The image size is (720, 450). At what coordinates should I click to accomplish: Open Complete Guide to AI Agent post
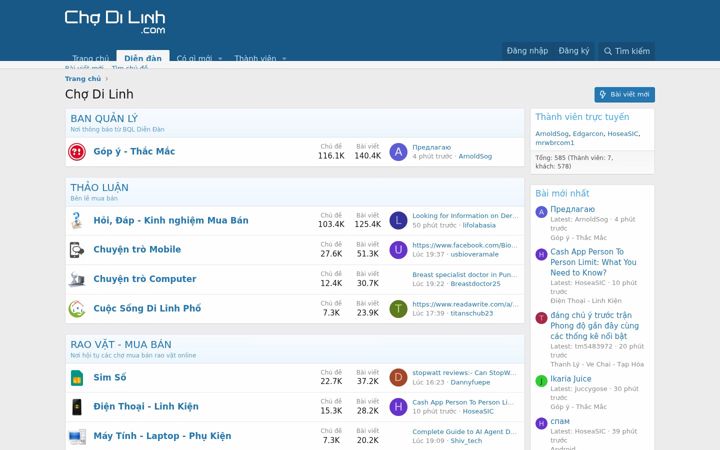pyautogui.click(x=464, y=432)
